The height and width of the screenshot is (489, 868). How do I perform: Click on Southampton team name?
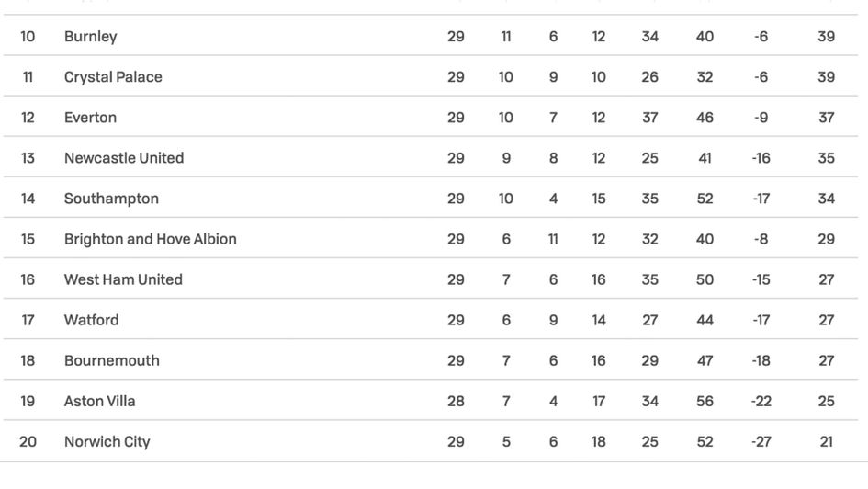pyautogui.click(x=111, y=199)
